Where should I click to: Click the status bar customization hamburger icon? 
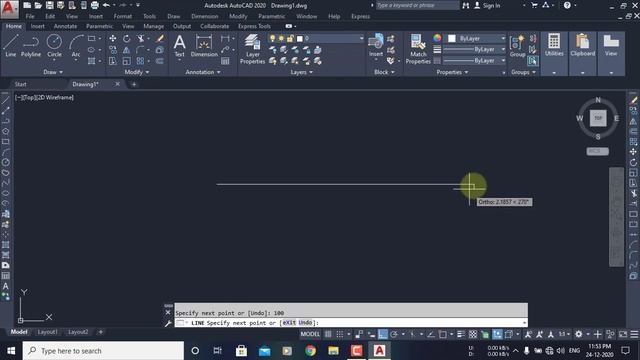[x=634, y=334]
